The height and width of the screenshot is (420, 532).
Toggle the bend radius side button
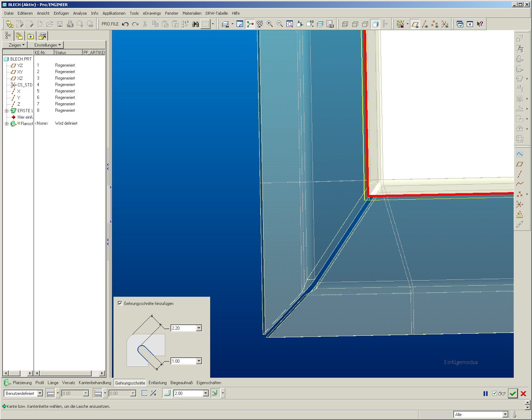tap(215, 393)
